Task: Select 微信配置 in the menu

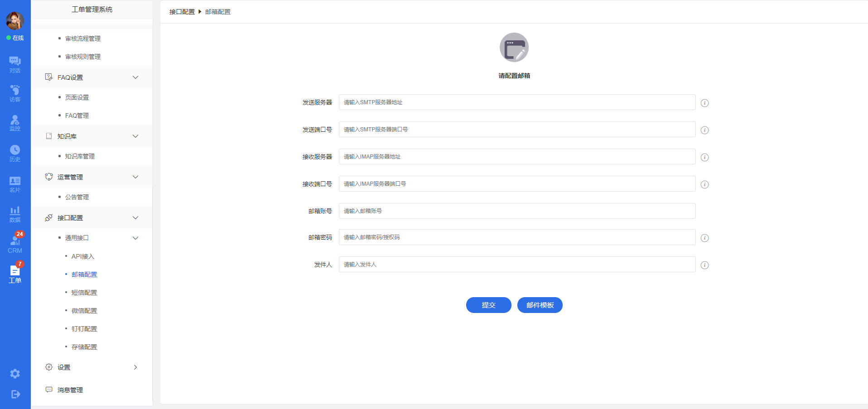Action: tap(84, 311)
